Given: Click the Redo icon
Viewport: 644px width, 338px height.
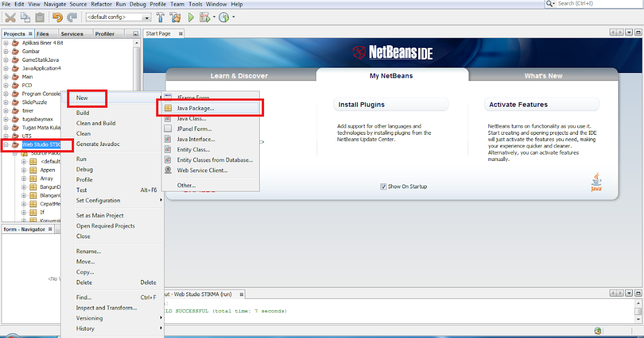Looking at the screenshot, I should pos(72,17).
